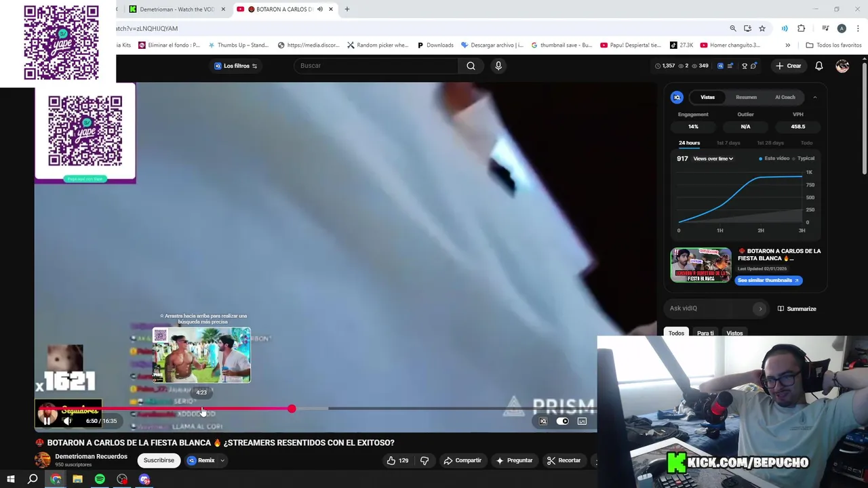Like the video with thumbs up

click(x=397, y=460)
